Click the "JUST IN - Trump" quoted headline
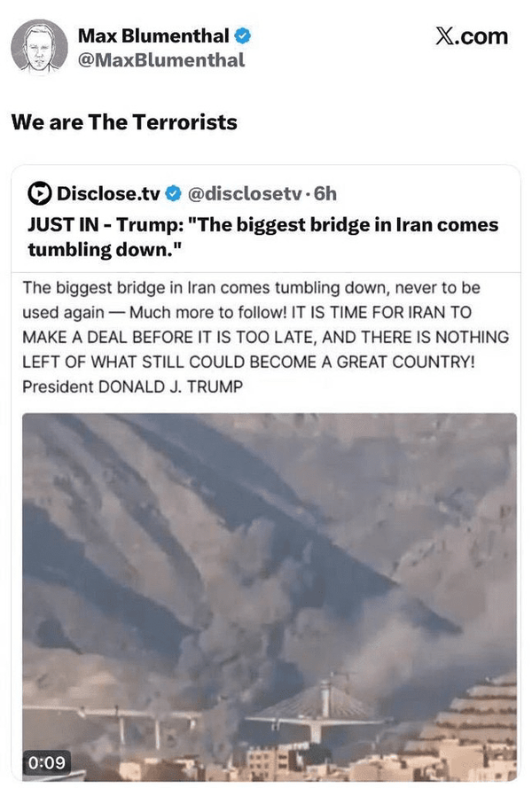Viewport: 532px width, 788px height. click(263, 237)
